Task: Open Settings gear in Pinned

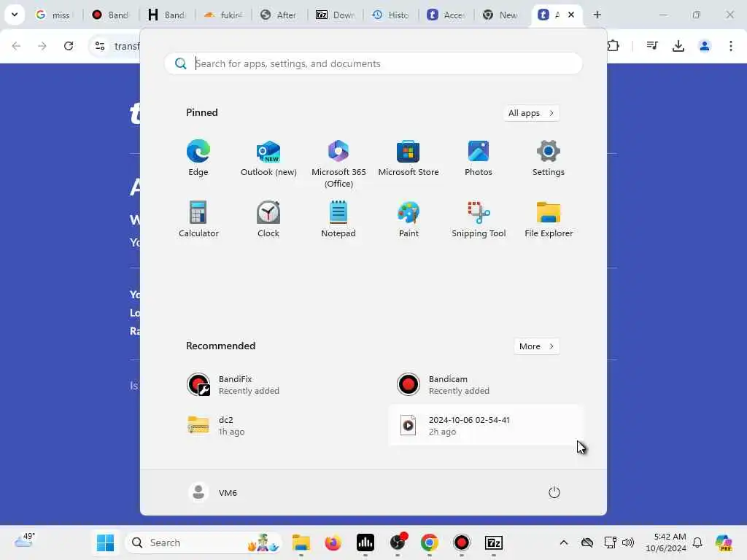Action: click(x=549, y=158)
